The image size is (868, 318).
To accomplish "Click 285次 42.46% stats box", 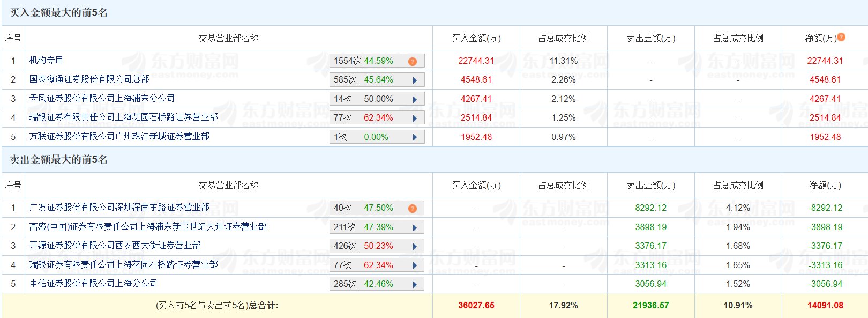I will pyautogui.click(x=377, y=284).
